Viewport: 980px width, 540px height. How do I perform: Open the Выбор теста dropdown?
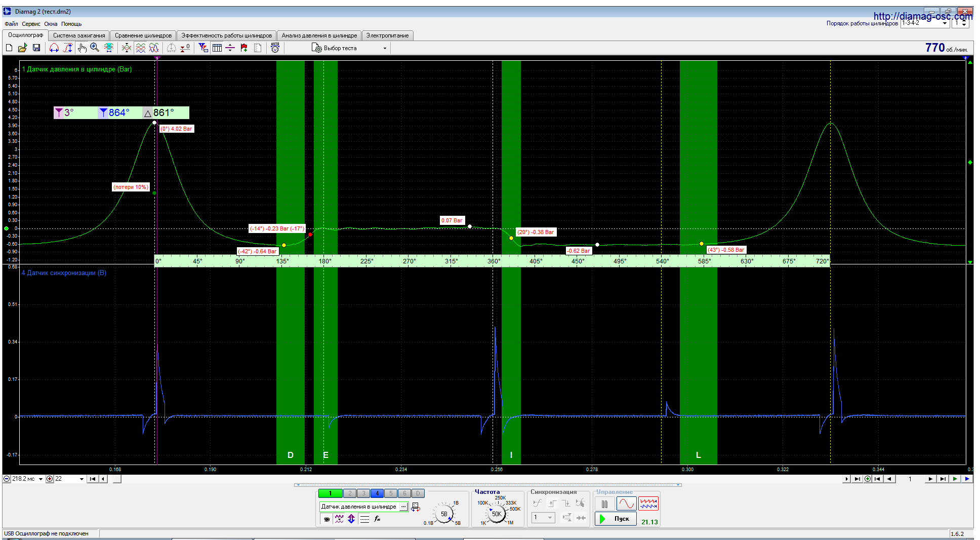click(x=350, y=48)
